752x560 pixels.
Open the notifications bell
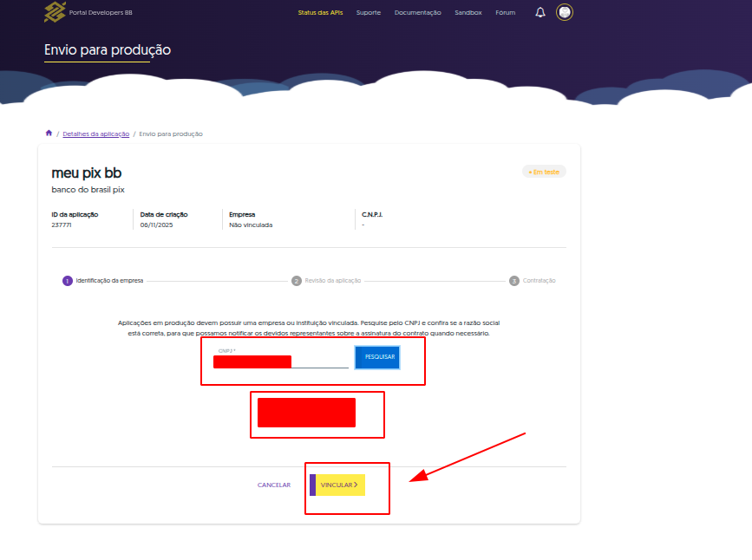(x=540, y=12)
